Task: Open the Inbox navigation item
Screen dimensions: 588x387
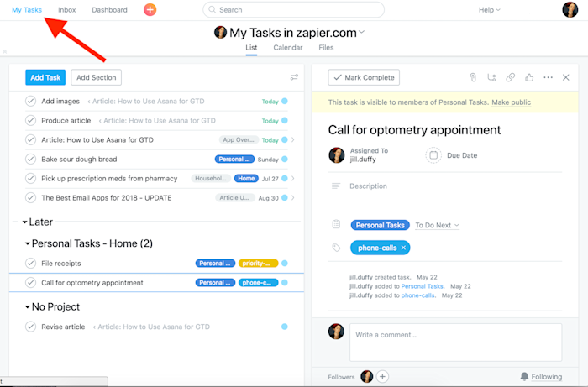Action: (x=66, y=10)
